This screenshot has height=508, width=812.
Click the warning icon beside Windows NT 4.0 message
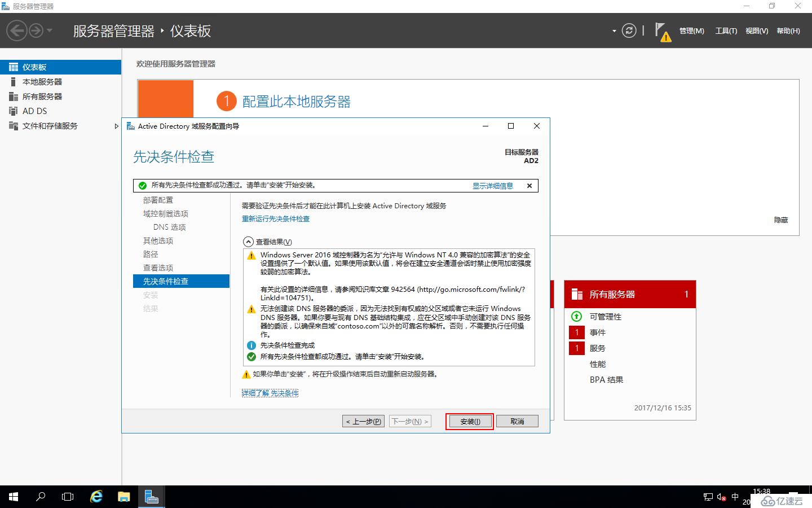click(x=251, y=256)
